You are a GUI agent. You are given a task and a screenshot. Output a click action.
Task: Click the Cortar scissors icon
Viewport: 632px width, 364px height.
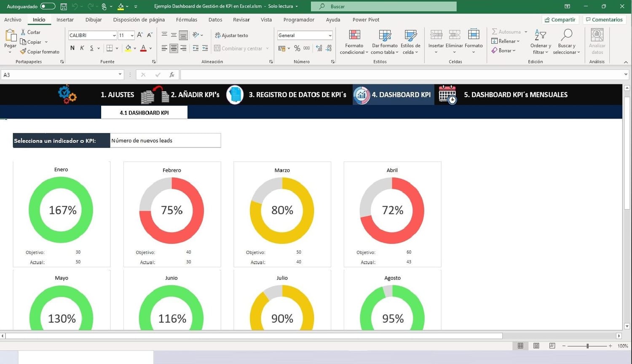coord(23,32)
